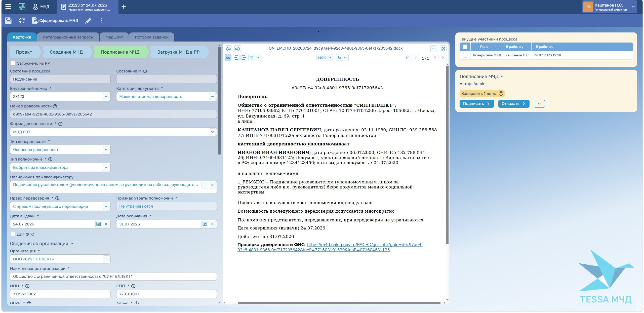Select the 23123 от 24.07.2026 card tab
This screenshot has width=644, height=313.
pos(88,7)
